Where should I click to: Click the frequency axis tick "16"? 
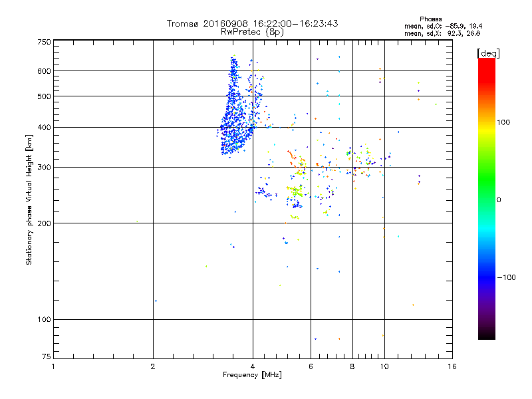(x=452, y=366)
